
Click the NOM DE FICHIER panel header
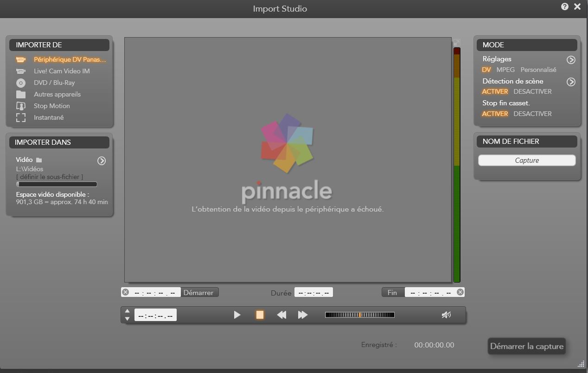coord(527,141)
